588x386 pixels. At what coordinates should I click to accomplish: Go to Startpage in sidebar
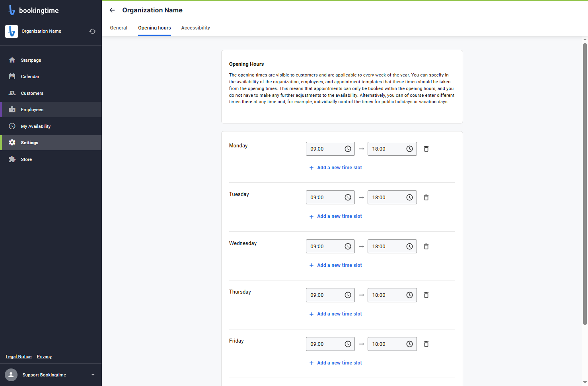[51, 60]
